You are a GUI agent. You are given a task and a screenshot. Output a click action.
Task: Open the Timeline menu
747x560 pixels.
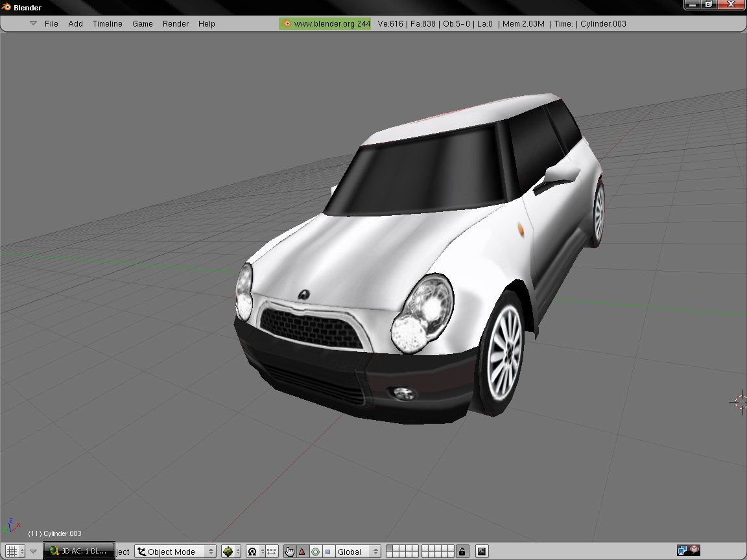107,24
